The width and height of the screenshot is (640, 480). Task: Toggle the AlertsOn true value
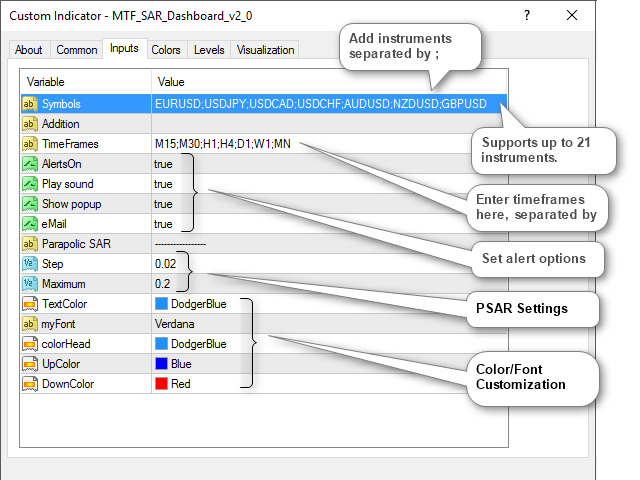(x=163, y=164)
